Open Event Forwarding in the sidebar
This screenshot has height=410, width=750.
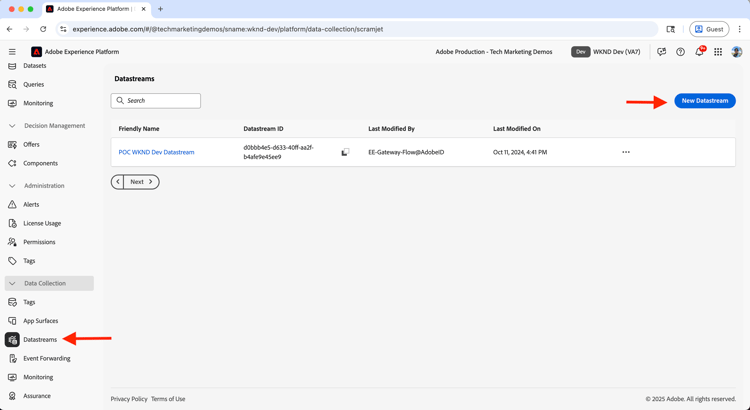click(x=46, y=358)
